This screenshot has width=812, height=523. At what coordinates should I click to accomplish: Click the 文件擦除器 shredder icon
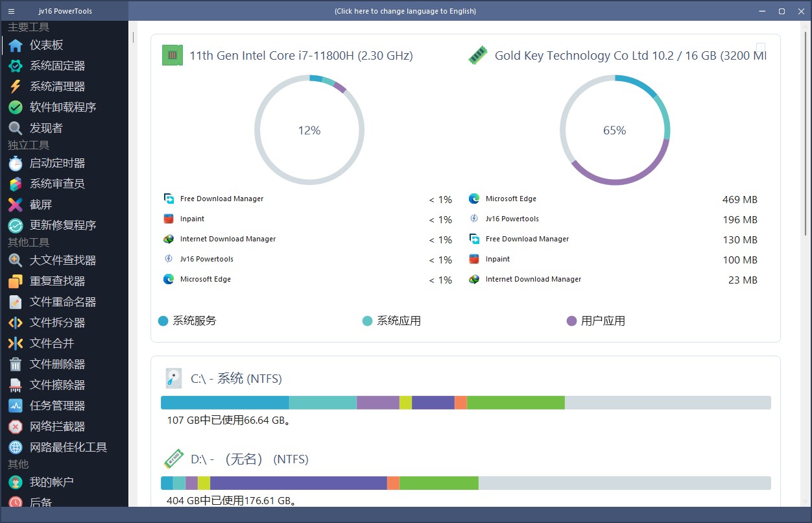coord(16,385)
